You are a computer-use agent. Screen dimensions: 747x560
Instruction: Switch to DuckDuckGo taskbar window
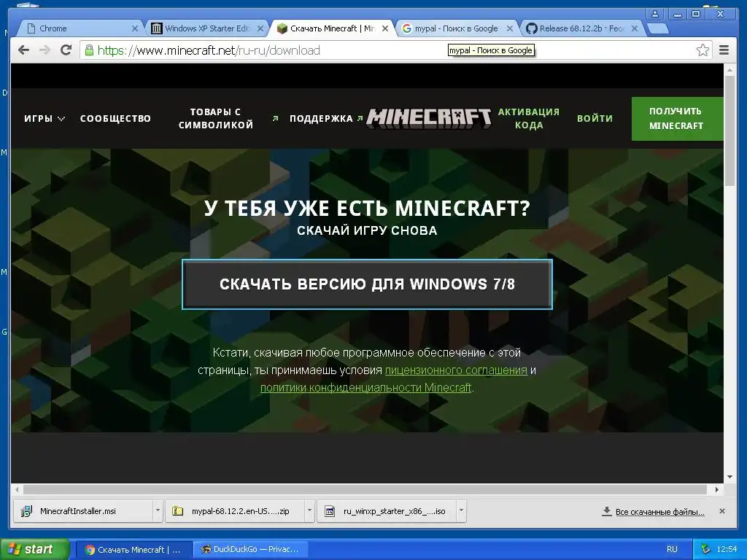click(x=250, y=550)
